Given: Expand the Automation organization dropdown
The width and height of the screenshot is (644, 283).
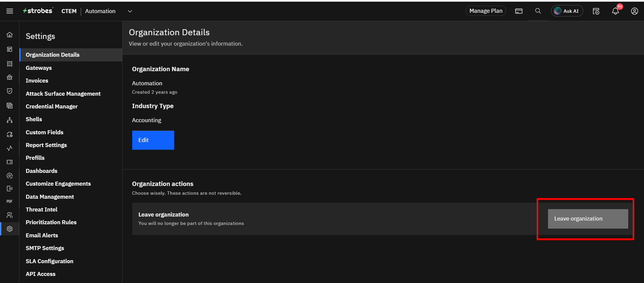Looking at the screenshot, I should point(130,11).
